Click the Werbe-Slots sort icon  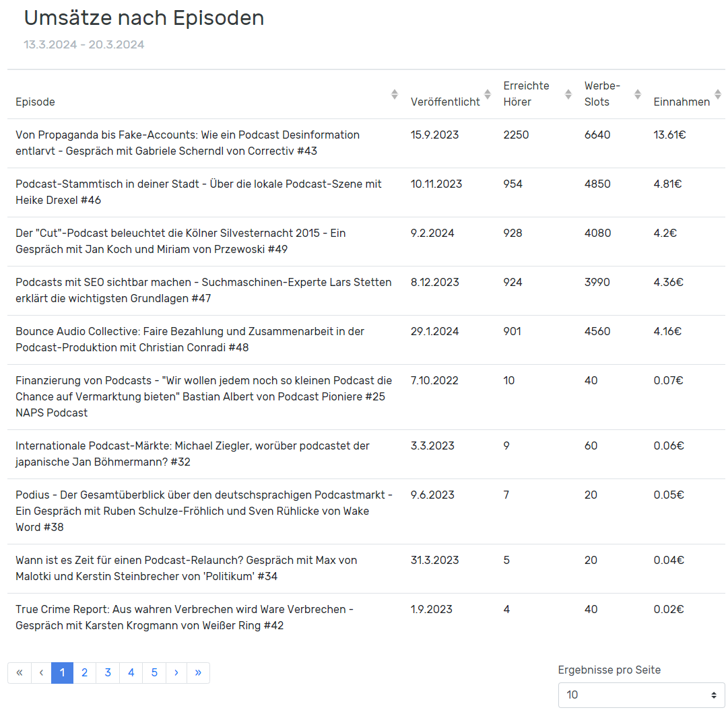(637, 94)
